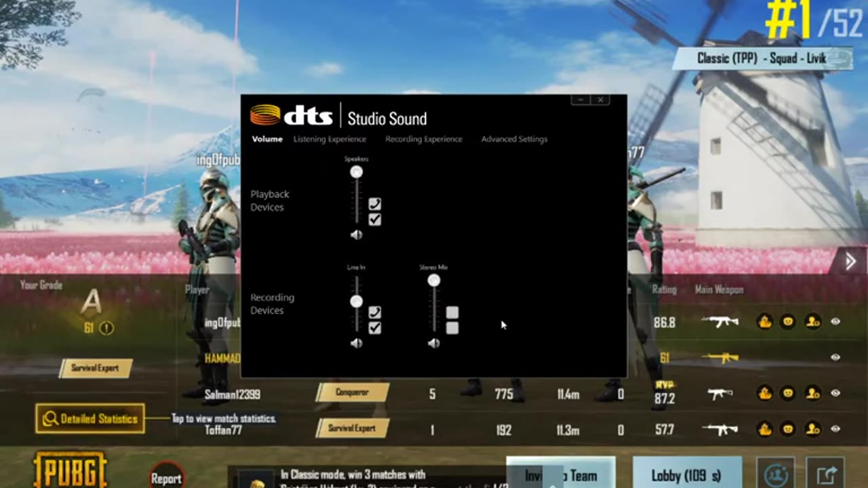Click the 86.8 rating value
Image resolution: width=868 pixels, height=488 pixels.
(x=665, y=323)
